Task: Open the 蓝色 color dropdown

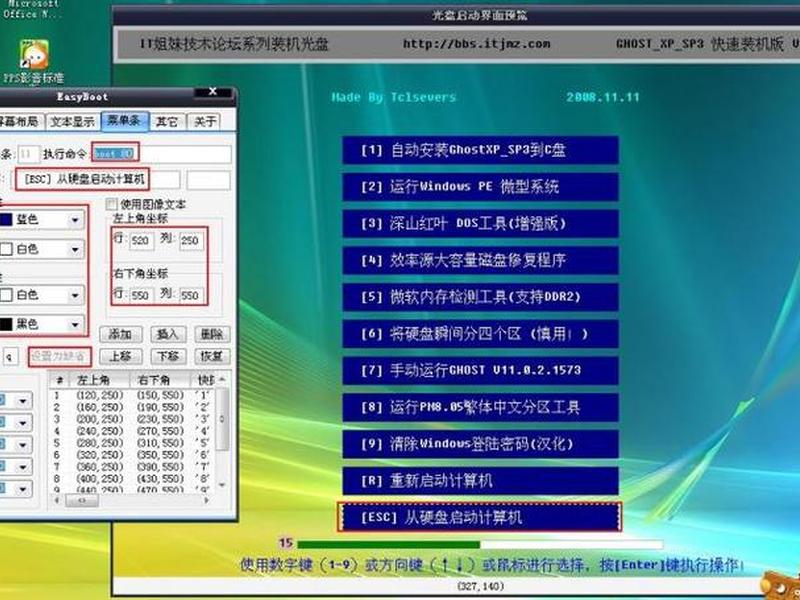Action: [x=74, y=220]
